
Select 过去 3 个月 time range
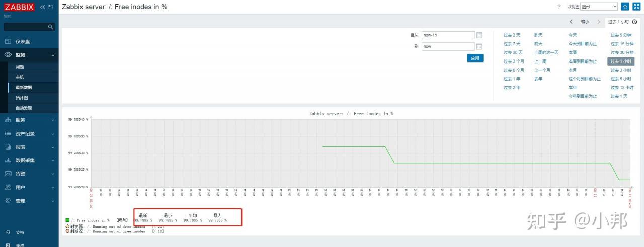(514, 61)
